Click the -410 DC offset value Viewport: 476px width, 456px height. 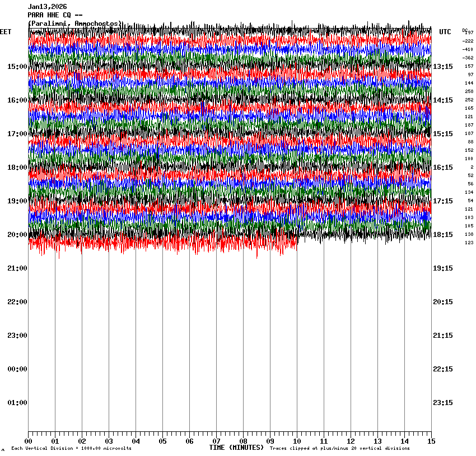tap(468, 49)
